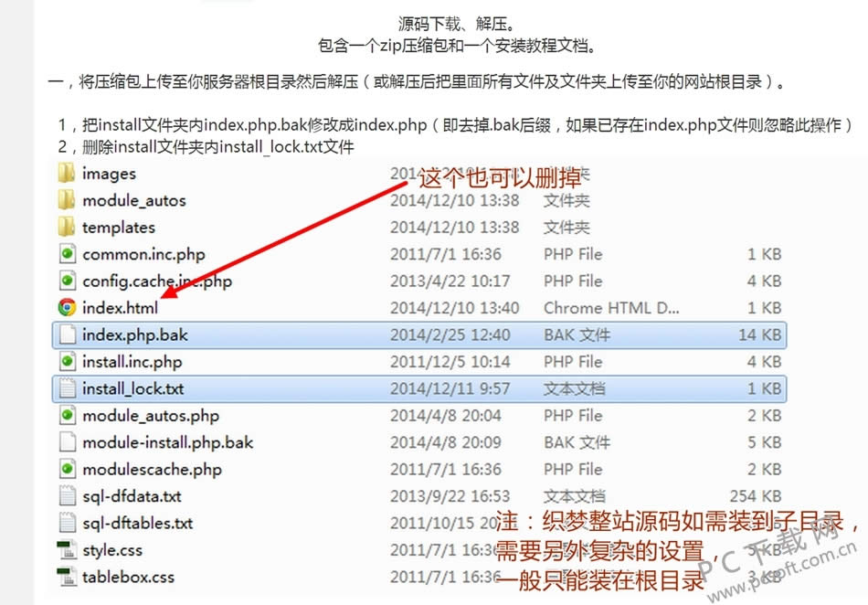Select the Chrome icon beside index.html

coord(66,308)
